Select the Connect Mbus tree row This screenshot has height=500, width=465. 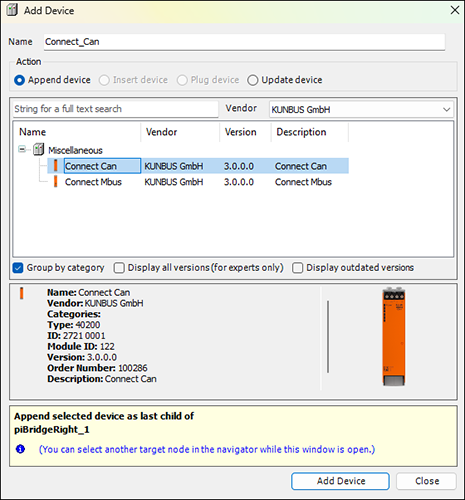click(198, 182)
